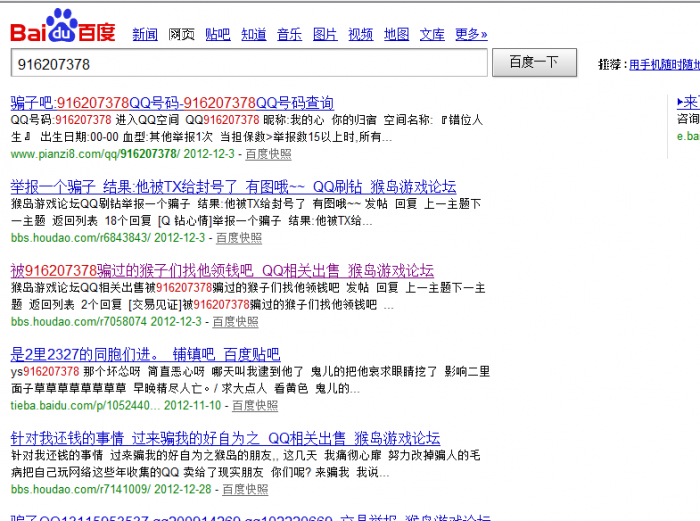Open result 是2里2327的同胞们进。铺镇吧
Screen dimensions: 700x521
(145, 355)
